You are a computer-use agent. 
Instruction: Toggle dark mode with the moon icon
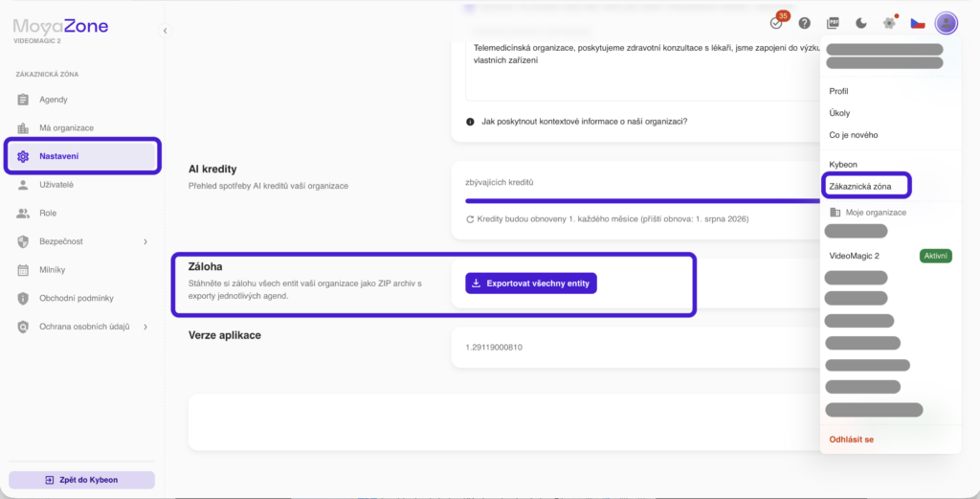(x=861, y=23)
